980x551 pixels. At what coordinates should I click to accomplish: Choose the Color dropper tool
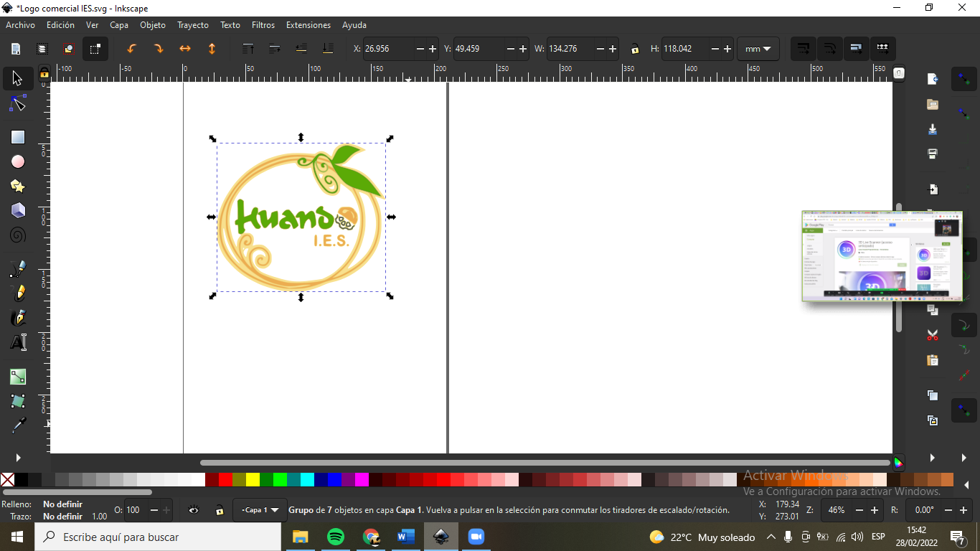point(18,425)
